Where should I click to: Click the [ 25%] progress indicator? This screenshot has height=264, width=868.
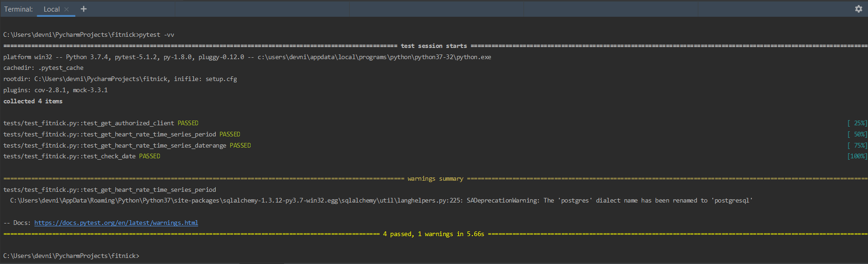[857, 123]
